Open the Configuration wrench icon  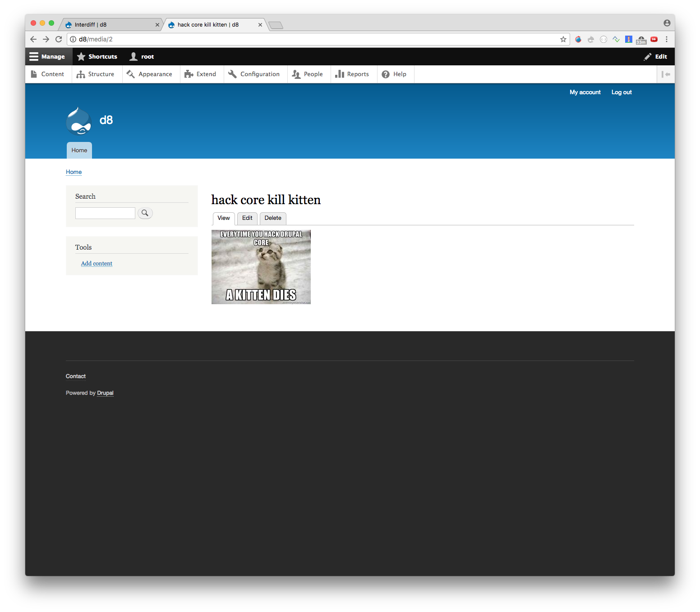coord(233,74)
